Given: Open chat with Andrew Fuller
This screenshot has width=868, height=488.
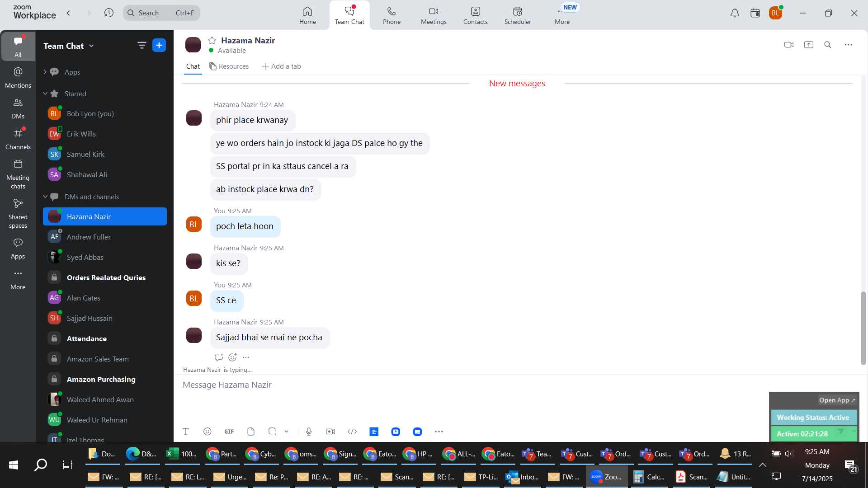Looking at the screenshot, I should tap(105, 237).
